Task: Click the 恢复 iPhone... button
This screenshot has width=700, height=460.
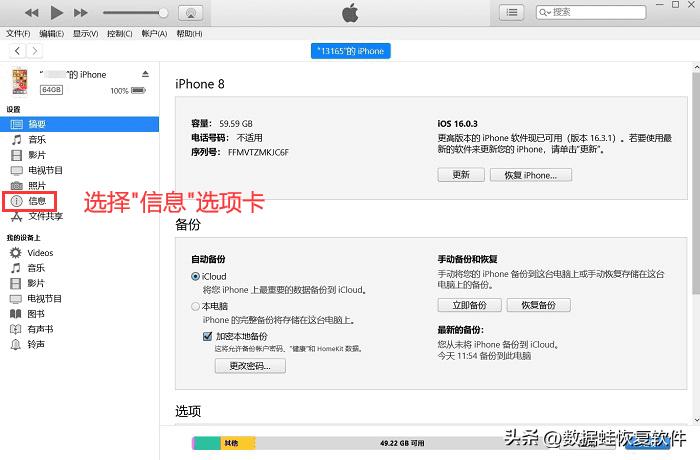Action: [x=530, y=175]
